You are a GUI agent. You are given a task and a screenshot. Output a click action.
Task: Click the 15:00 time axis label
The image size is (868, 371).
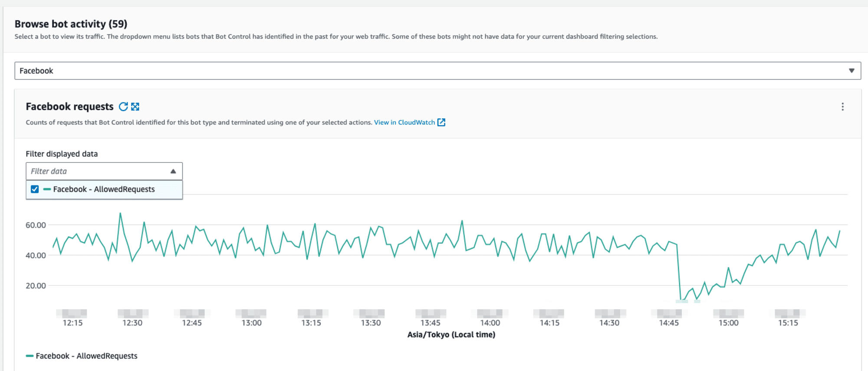tap(728, 323)
